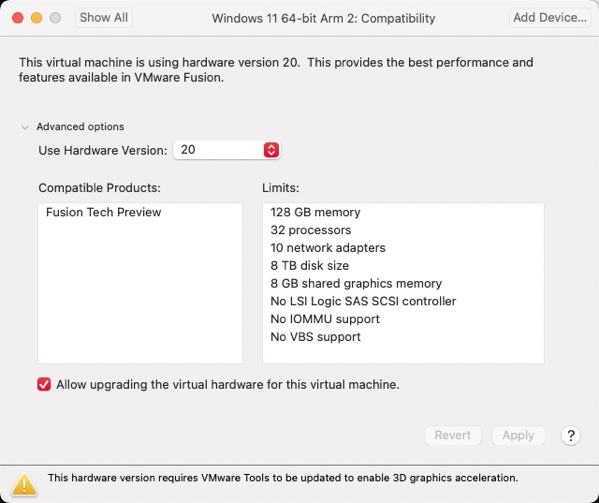Click the Add Device button
Image resolution: width=599 pixels, height=503 pixels.
click(550, 18)
